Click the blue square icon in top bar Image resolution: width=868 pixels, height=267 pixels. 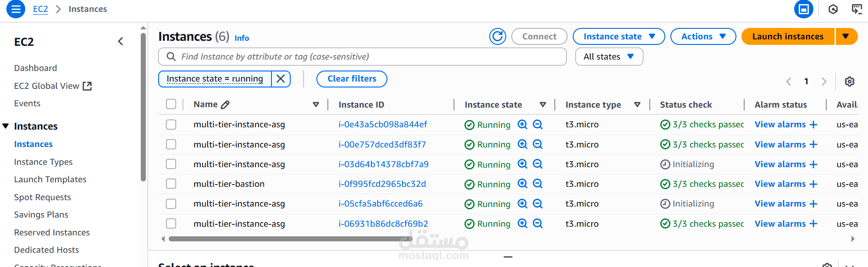coord(803,9)
